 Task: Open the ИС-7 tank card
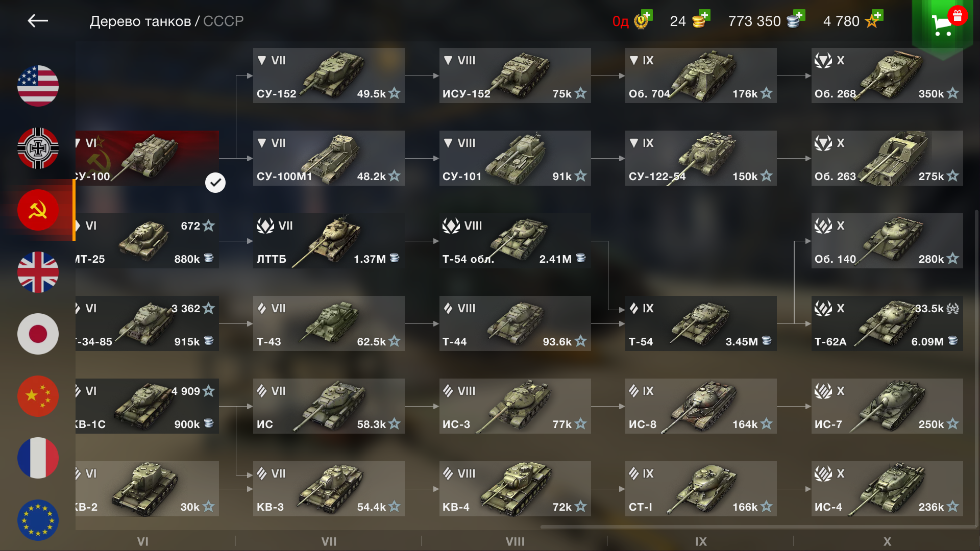(x=887, y=406)
